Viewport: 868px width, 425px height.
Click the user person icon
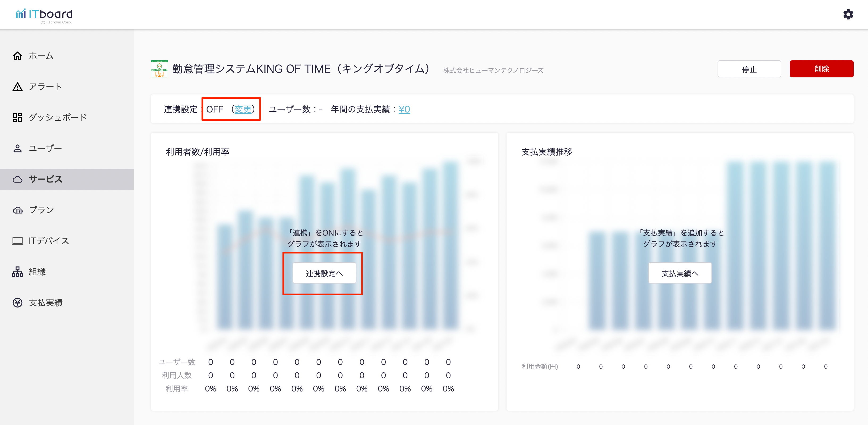point(18,148)
